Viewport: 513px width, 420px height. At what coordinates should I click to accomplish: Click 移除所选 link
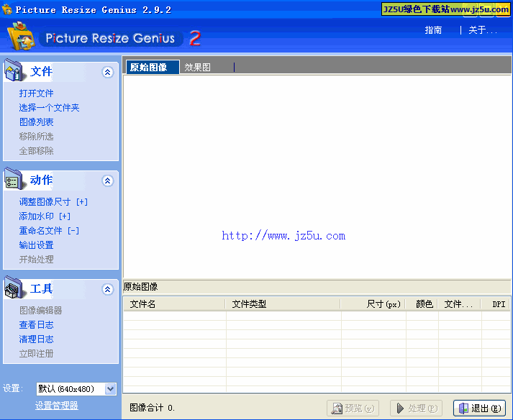coord(36,137)
